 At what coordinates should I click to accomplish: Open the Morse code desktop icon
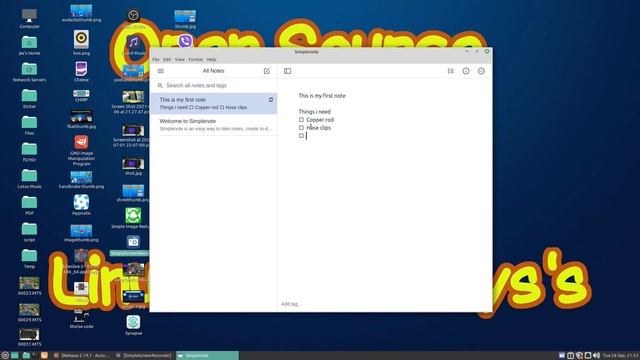tap(81, 318)
